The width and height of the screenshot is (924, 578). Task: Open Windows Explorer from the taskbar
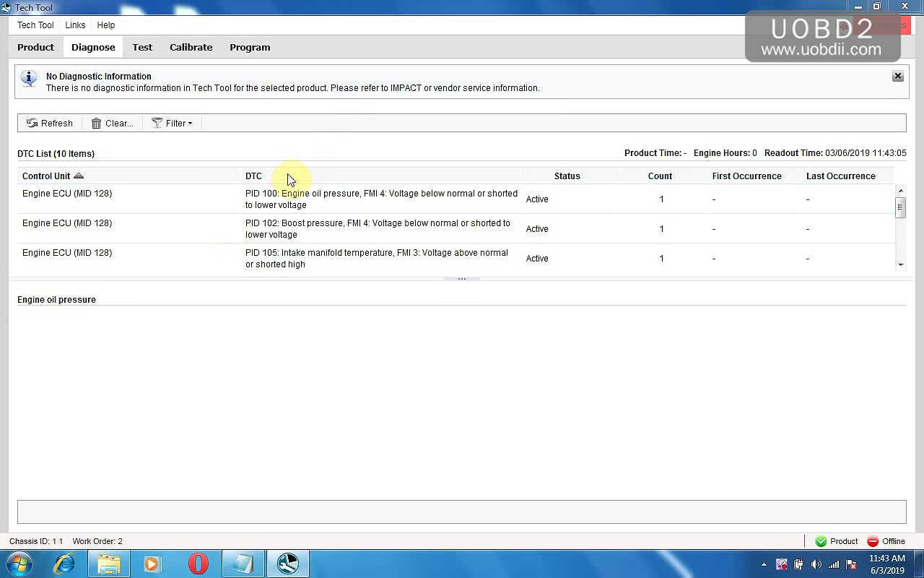coord(109,564)
